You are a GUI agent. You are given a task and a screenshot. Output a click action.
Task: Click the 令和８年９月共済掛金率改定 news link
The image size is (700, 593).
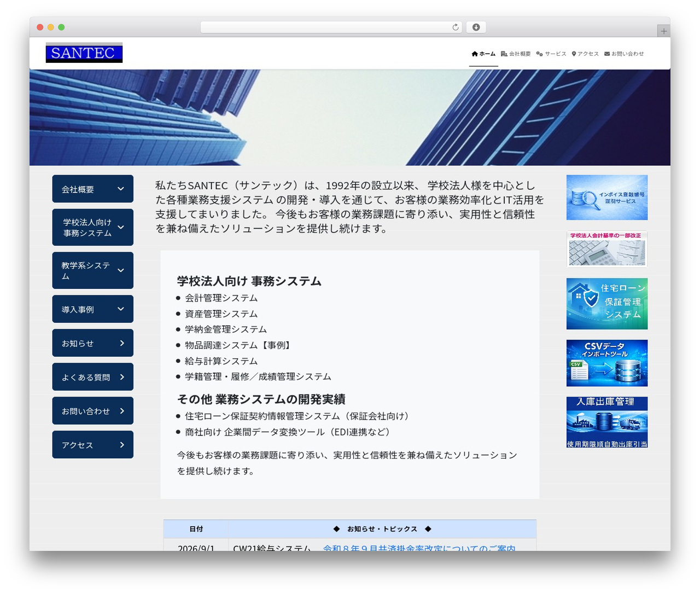pos(419,548)
